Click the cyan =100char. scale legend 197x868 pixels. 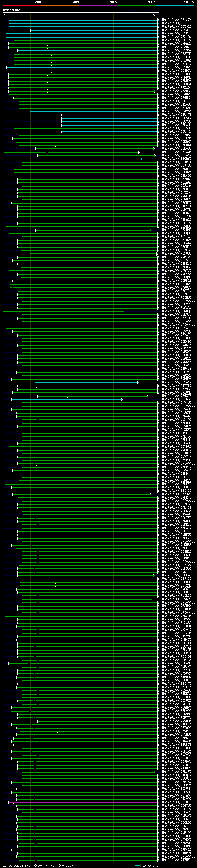(x=146, y=866)
